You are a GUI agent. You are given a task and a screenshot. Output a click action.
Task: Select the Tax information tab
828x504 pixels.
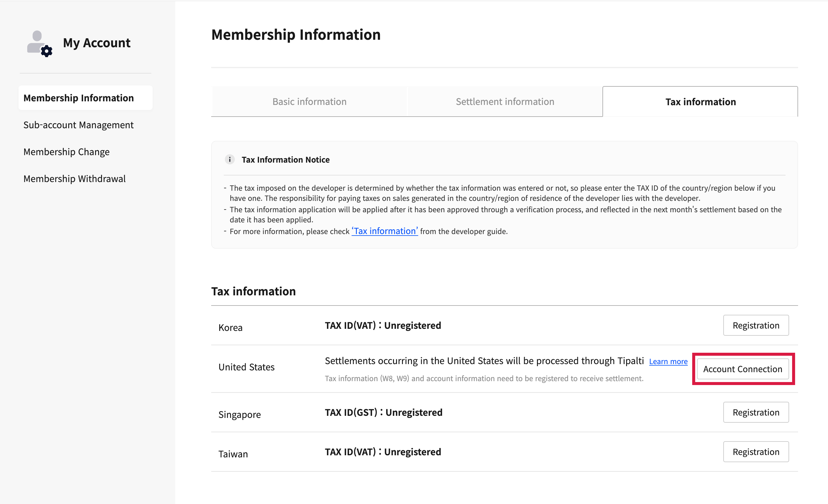pyautogui.click(x=700, y=102)
